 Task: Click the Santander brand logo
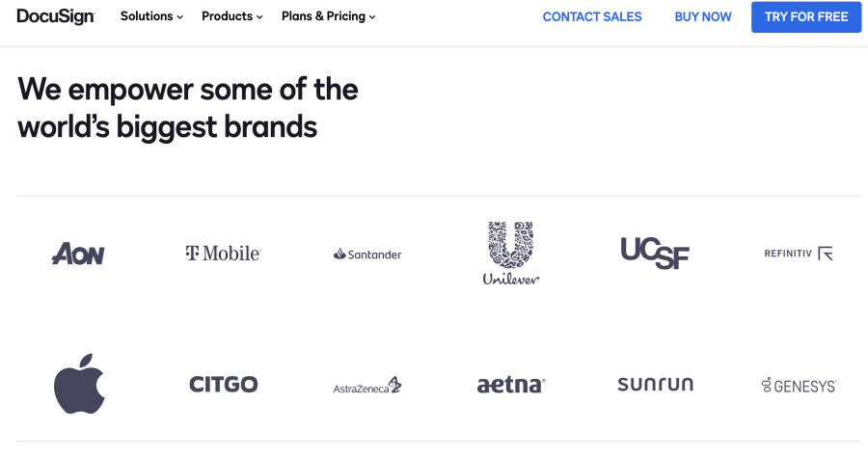pos(367,255)
